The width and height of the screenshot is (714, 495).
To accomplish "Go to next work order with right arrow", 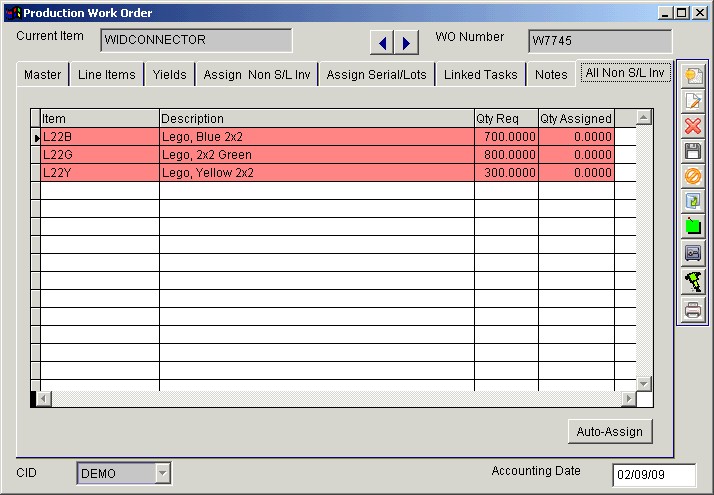I will 406,42.
